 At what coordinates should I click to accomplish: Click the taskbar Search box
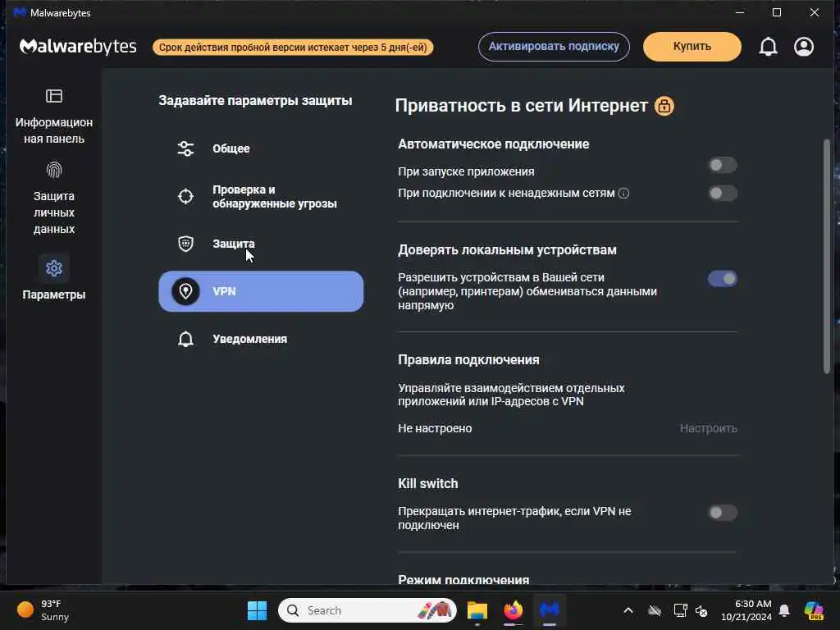(x=367, y=610)
